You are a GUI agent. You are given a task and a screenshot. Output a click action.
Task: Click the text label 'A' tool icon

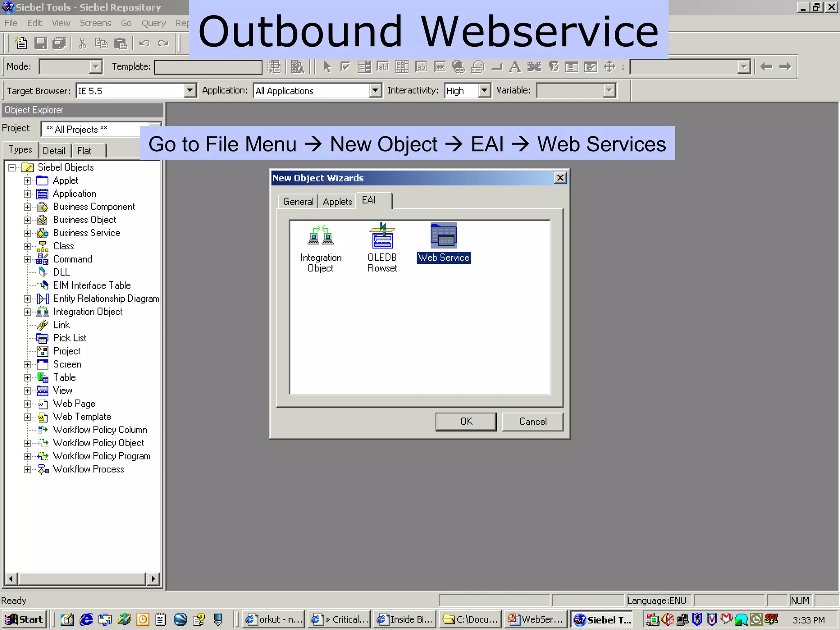click(x=514, y=66)
